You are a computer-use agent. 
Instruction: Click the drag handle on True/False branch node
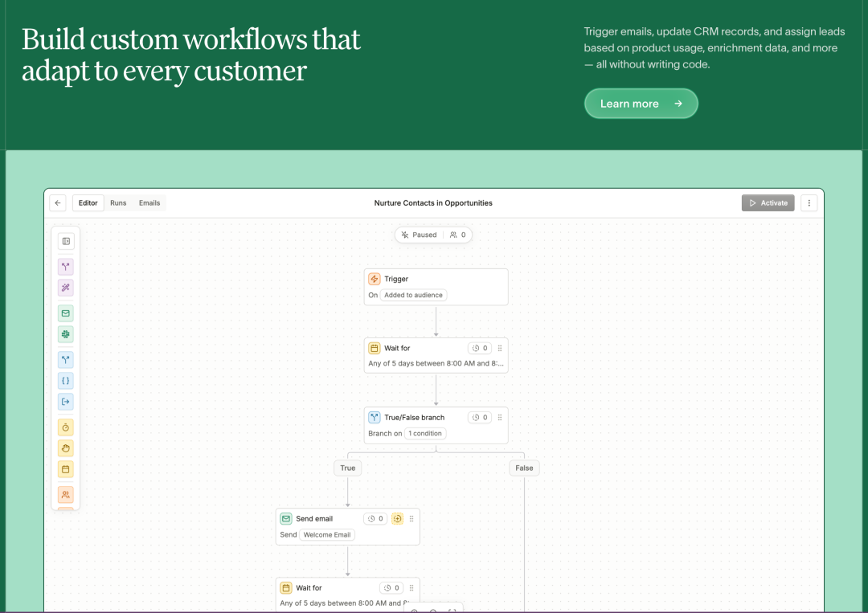coord(500,417)
